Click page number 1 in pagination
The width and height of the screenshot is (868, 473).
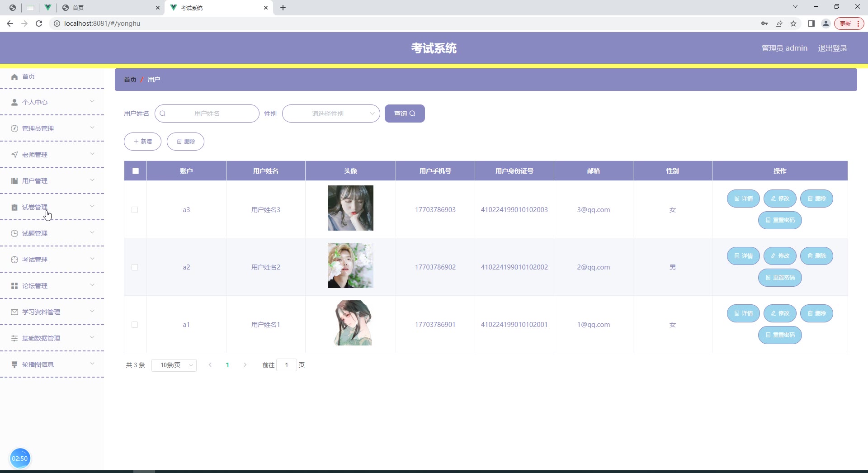(227, 365)
